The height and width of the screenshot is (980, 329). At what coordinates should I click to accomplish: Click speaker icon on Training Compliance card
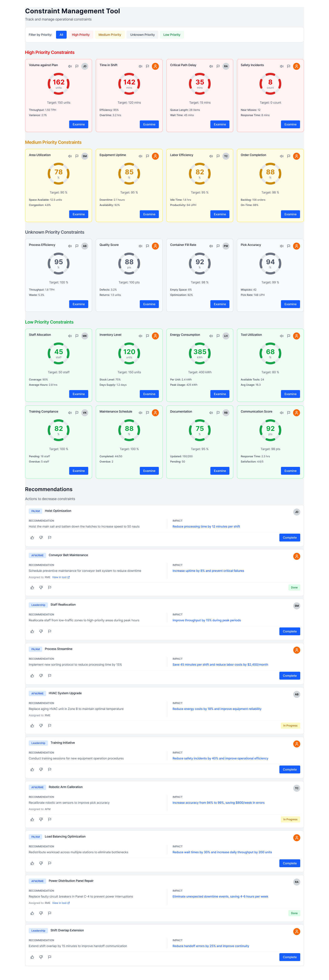pos(70,413)
